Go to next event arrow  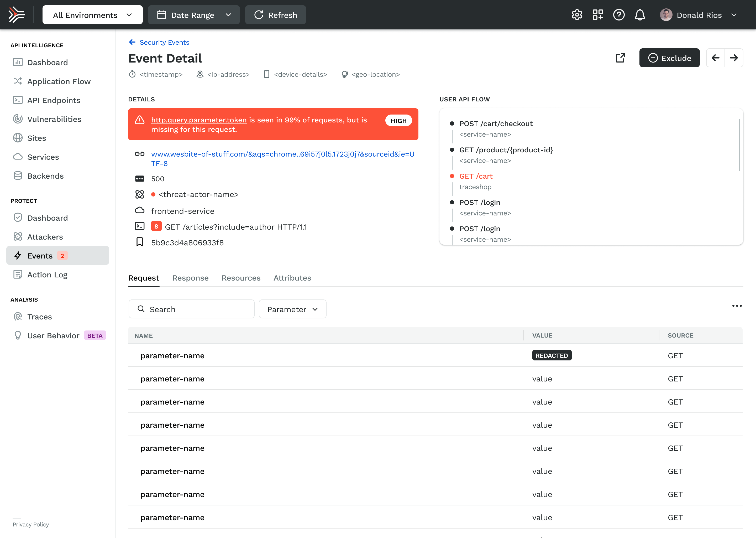tap(734, 58)
